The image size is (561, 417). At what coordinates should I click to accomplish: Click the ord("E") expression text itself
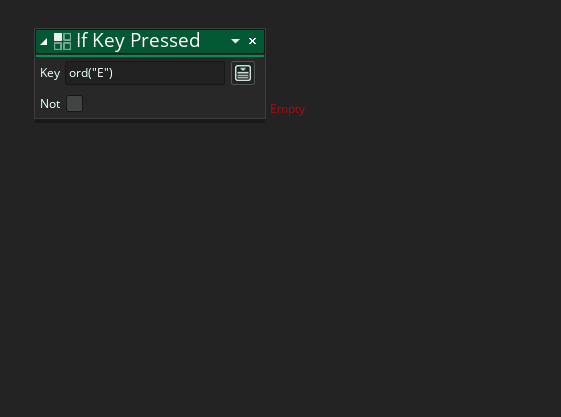pos(91,73)
